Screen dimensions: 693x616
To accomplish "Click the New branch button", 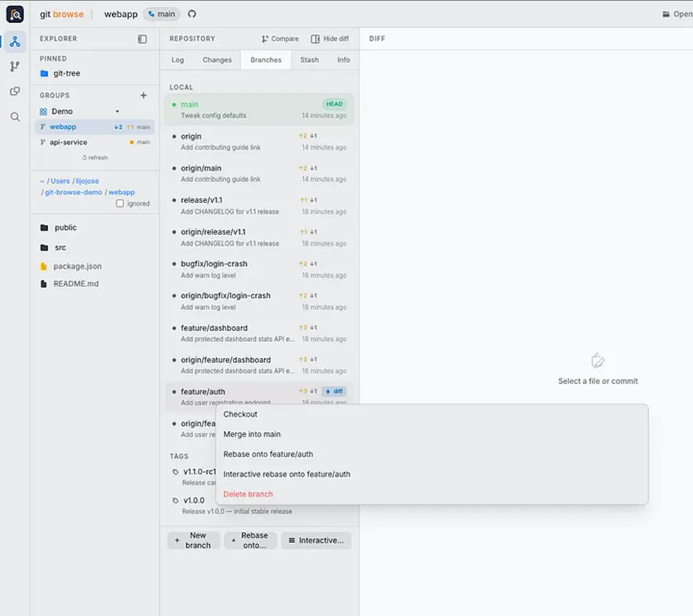I will click(194, 541).
